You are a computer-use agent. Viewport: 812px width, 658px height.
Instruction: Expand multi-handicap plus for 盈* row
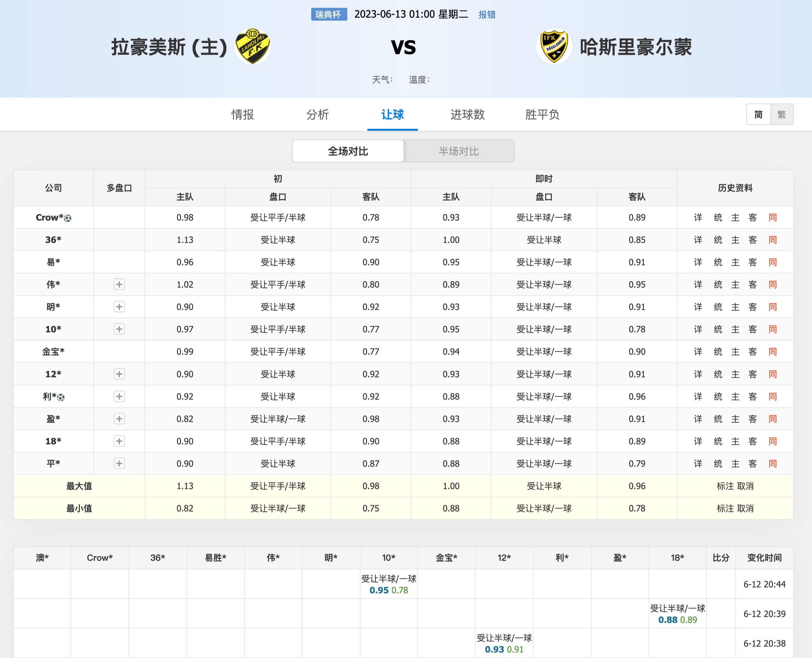pos(119,419)
